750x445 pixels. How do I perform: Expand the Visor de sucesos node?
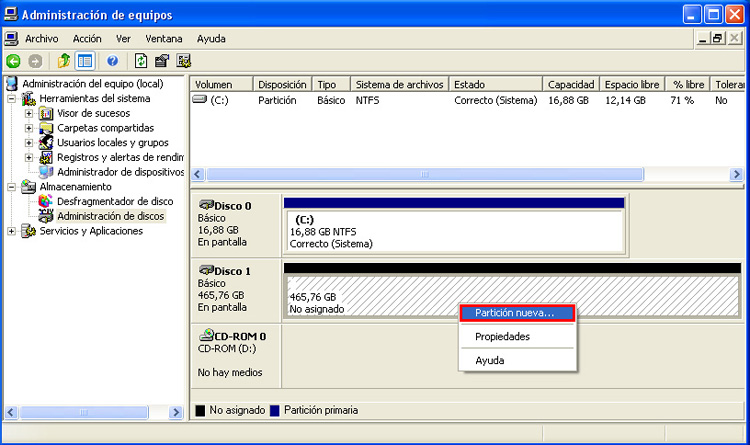pyautogui.click(x=29, y=114)
